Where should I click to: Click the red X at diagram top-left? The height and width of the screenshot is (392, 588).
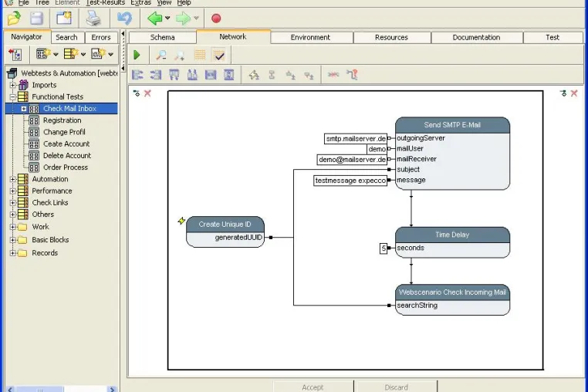(147, 93)
